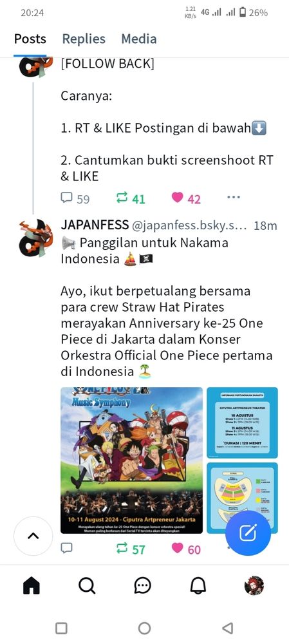Viewport: 289px width, 644px height.
Task: Open the Search magnifier icon
Action: [87, 585]
